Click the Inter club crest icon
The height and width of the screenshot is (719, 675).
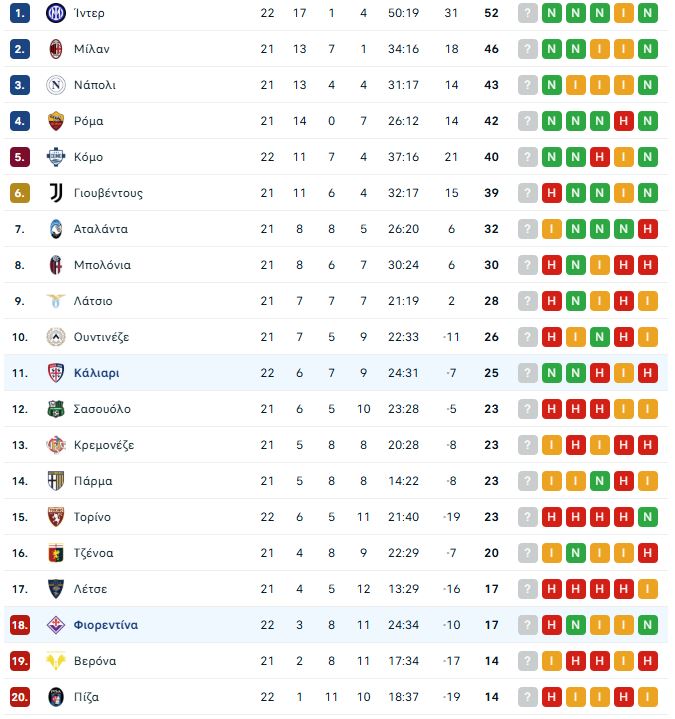pyautogui.click(x=55, y=13)
